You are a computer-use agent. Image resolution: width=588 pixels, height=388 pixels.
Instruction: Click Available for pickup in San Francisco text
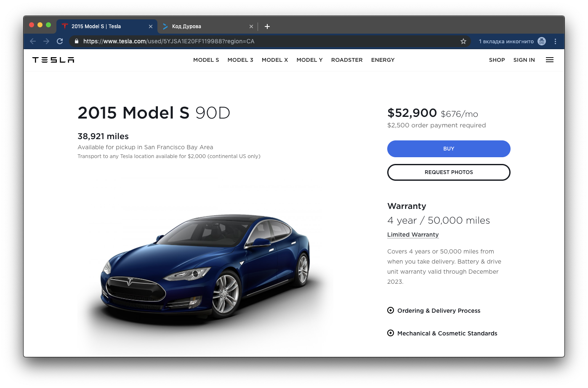pyautogui.click(x=145, y=147)
